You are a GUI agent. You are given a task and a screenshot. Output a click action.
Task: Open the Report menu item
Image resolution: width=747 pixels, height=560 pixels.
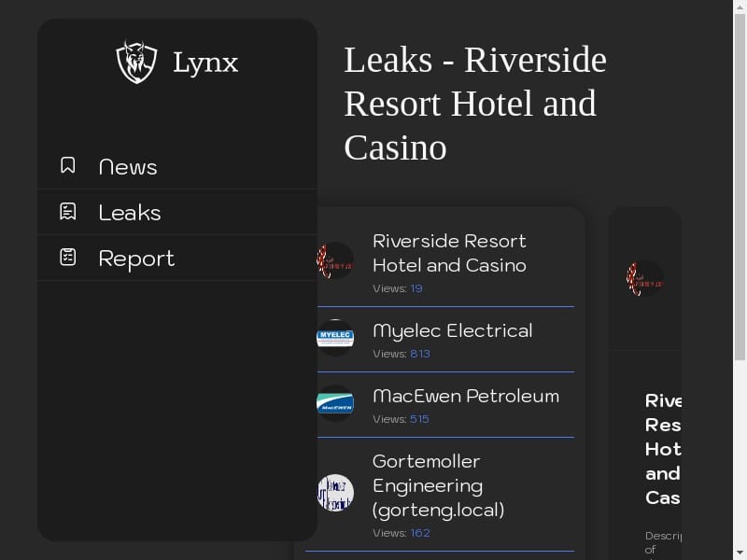click(x=177, y=258)
